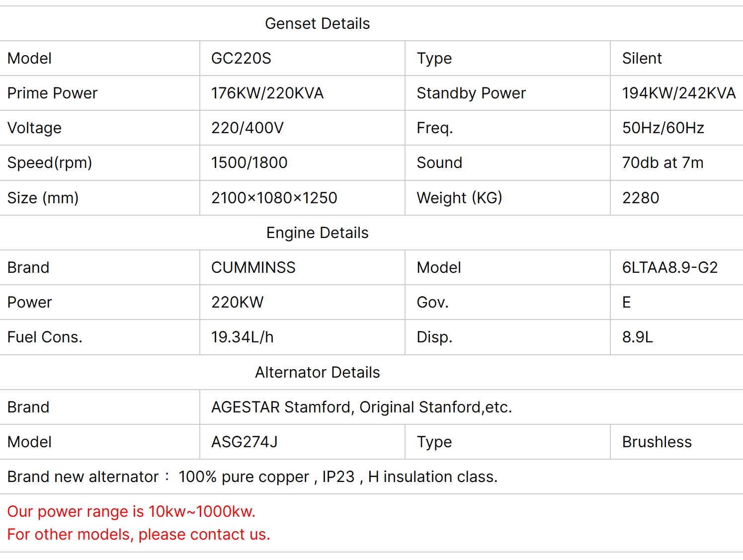Click the Genset Details section heading

click(317, 23)
